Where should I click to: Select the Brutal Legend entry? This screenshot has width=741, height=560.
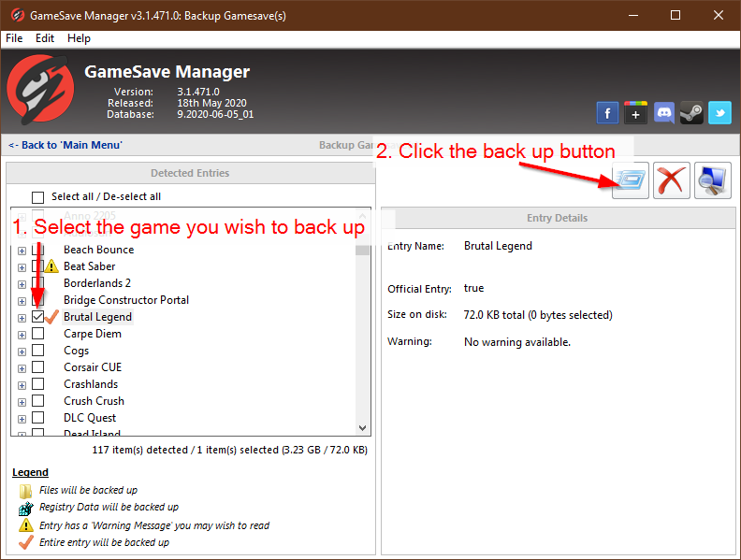coord(97,317)
